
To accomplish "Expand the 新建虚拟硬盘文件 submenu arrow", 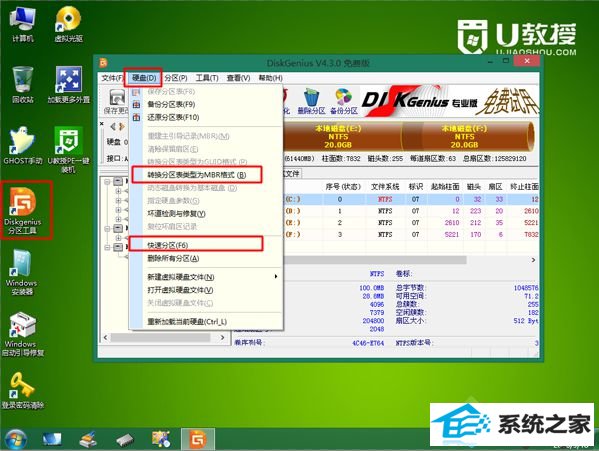I will 276,276.
